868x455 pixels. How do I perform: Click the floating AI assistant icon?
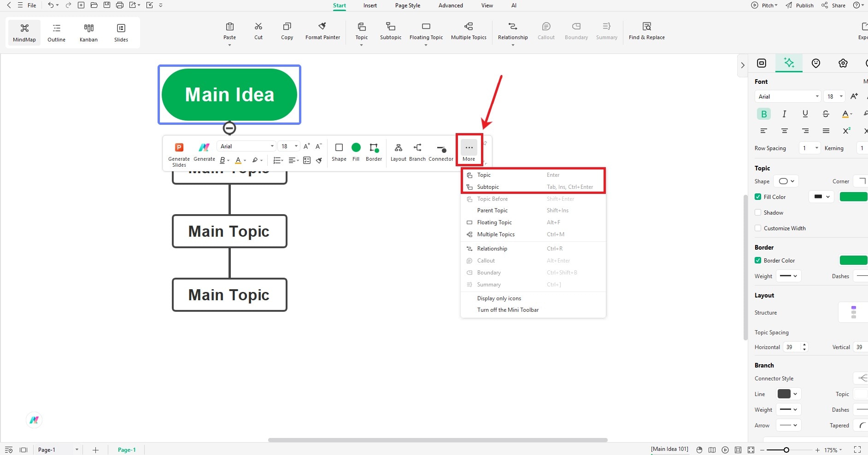pos(34,420)
